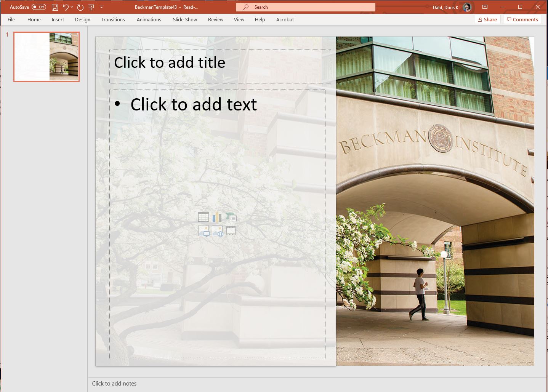548x392 pixels.
Task: Click the Beckman Institute photo on slide
Action: pos(435,201)
